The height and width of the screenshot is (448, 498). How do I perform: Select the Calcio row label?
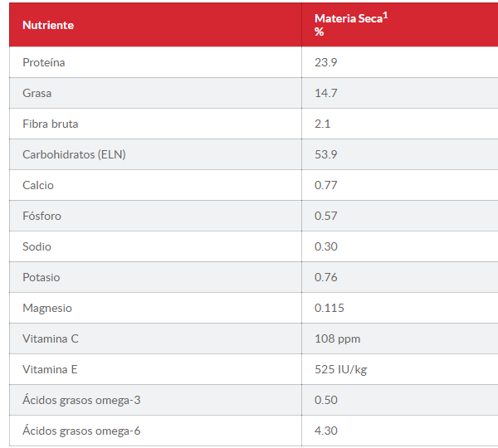[38, 185]
